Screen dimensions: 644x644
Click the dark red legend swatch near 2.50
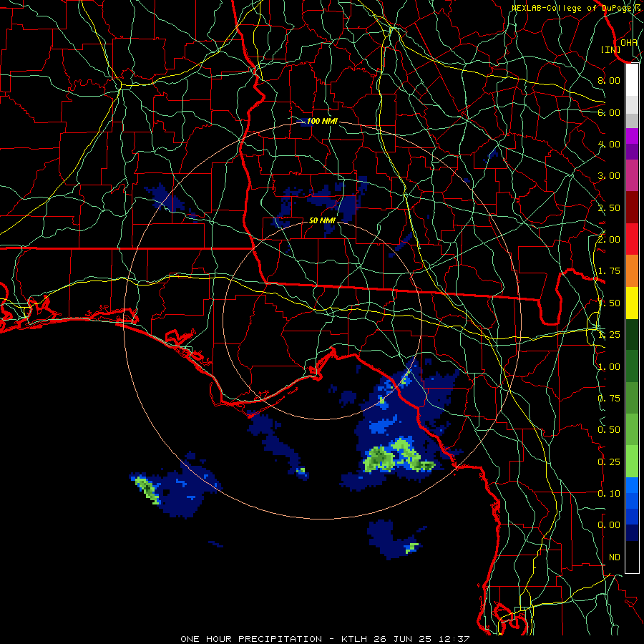coord(632,207)
